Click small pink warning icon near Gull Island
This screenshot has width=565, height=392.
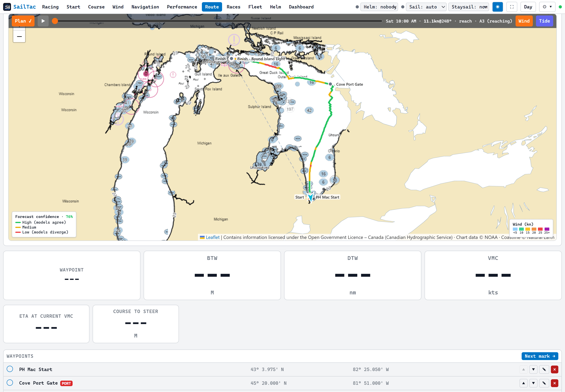(x=173, y=74)
